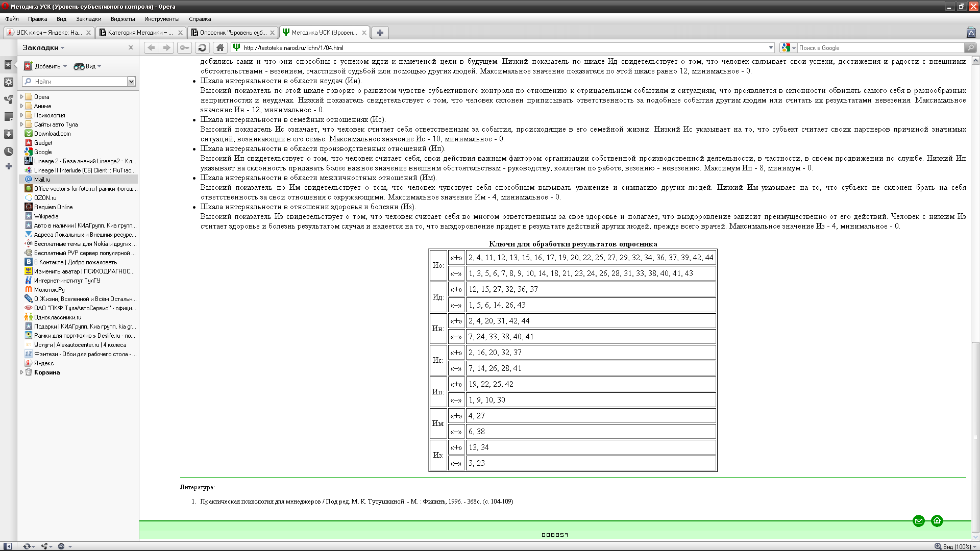Click the Opera Link sync icon

27,546
